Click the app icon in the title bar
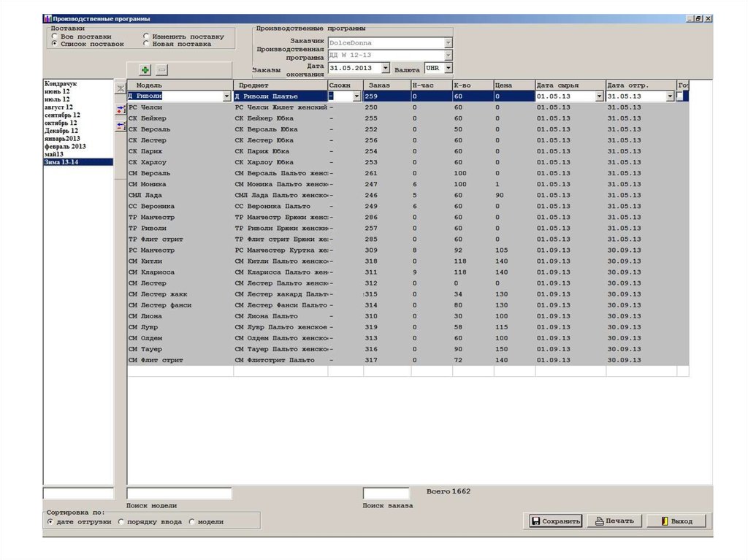 tap(47, 18)
